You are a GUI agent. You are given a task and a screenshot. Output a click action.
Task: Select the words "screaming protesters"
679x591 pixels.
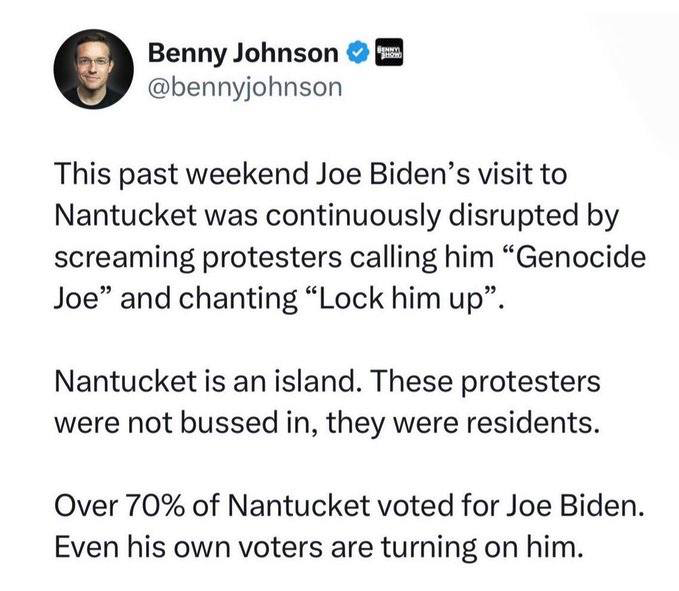198,257
